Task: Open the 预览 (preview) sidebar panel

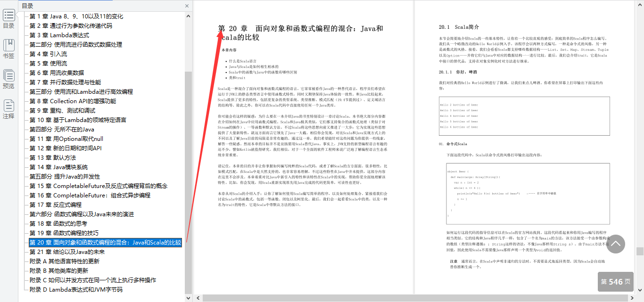Action: 8,79
